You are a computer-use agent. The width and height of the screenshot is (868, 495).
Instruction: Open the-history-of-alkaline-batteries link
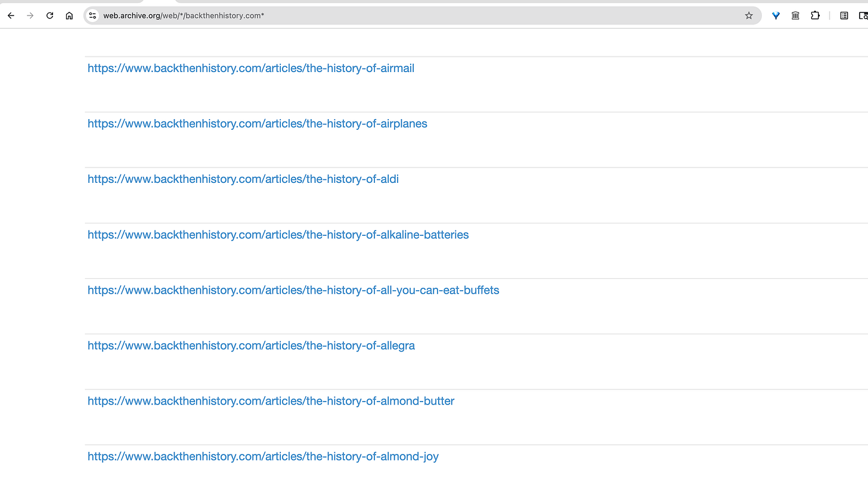278,235
